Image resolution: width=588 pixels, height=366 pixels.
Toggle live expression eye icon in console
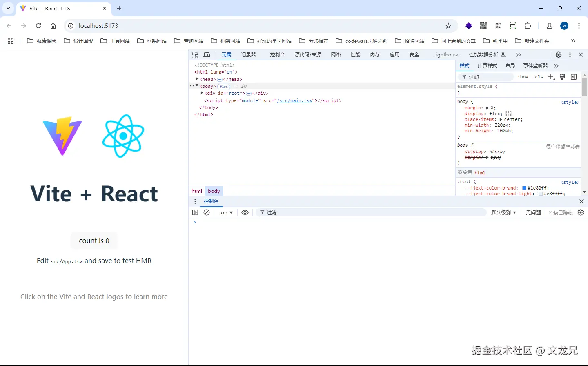[x=245, y=212]
